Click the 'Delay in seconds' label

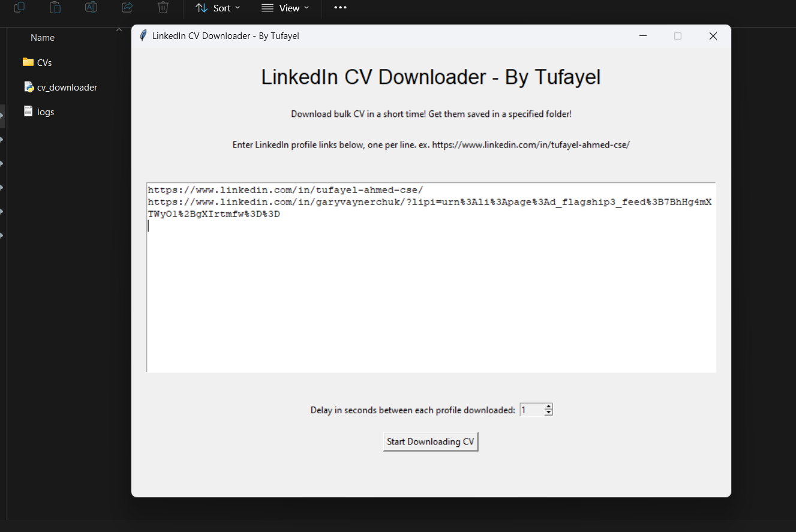pos(413,410)
